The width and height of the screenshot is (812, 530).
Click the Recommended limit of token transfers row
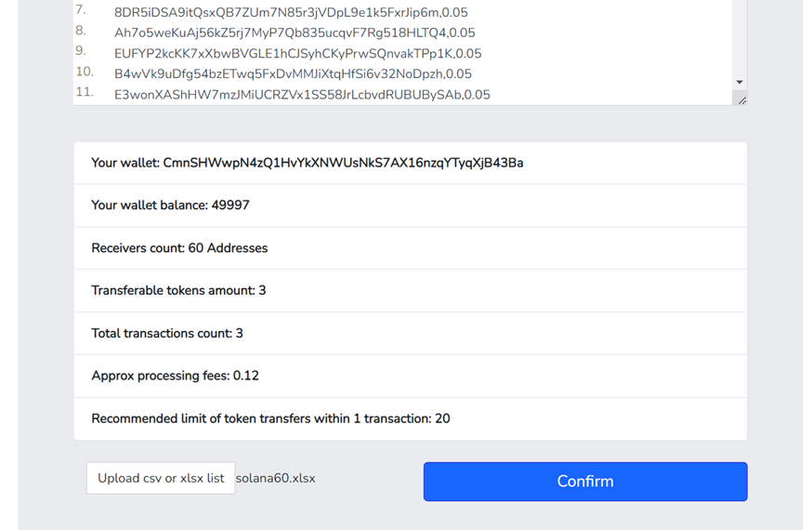click(410, 418)
